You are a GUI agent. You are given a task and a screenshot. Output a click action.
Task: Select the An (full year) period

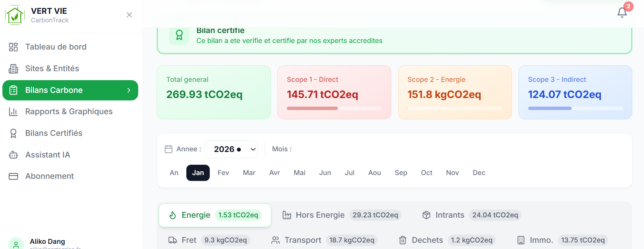pyautogui.click(x=174, y=173)
